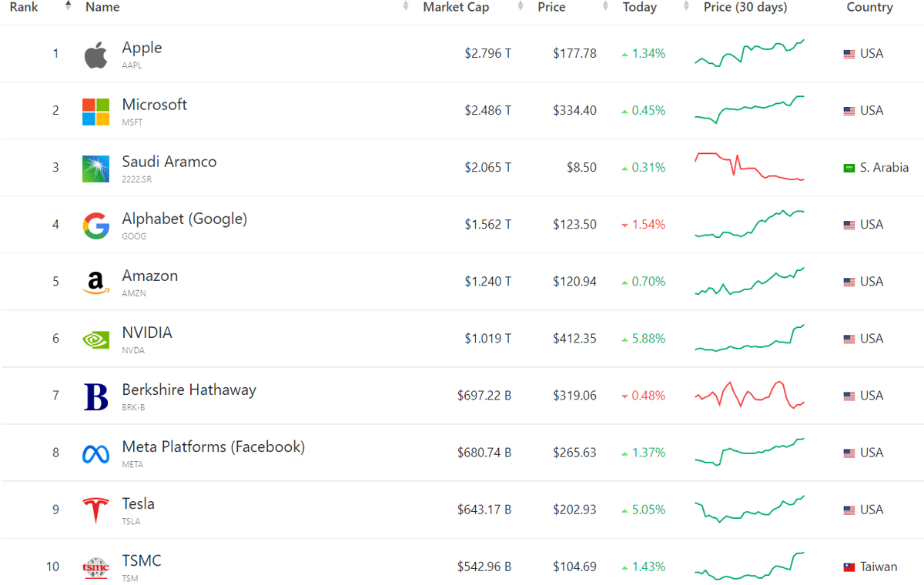The image size is (924, 585).
Task: Click the TSMC logo icon
Action: [96, 567]
